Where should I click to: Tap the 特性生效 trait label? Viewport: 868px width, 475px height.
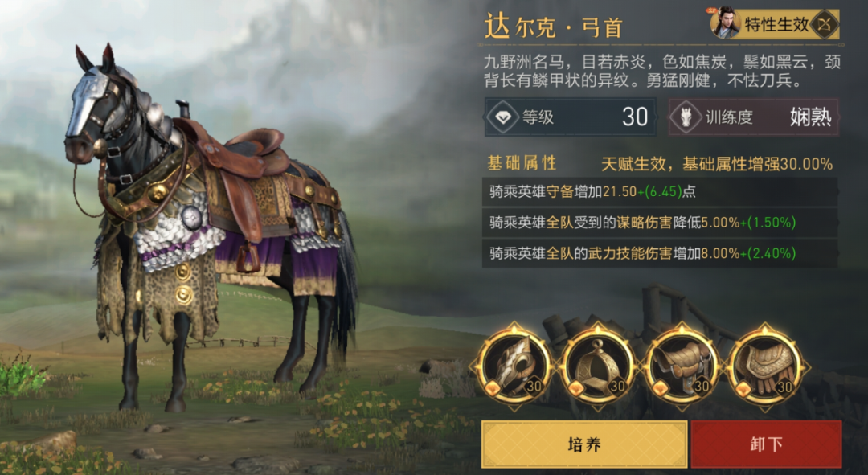pyautogui.click(x=776, y=25)
